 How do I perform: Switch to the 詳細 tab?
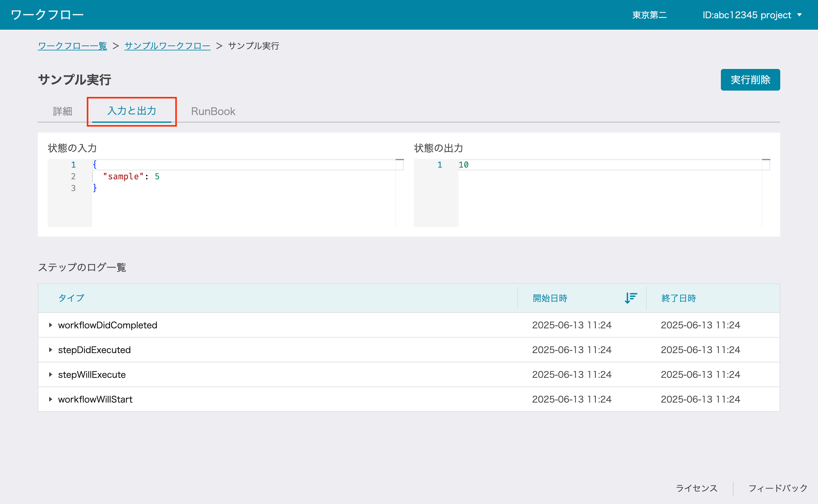62,111
